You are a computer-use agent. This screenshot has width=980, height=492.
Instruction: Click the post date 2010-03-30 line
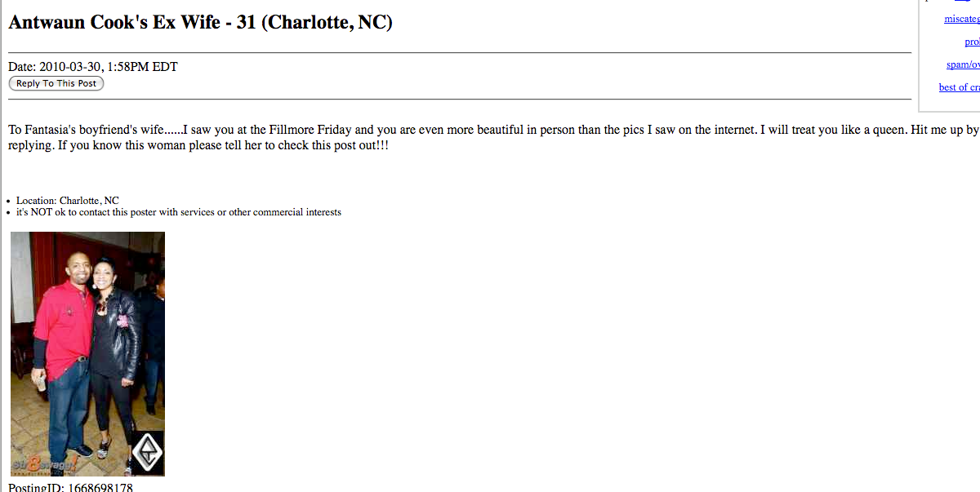click(93, 67)
